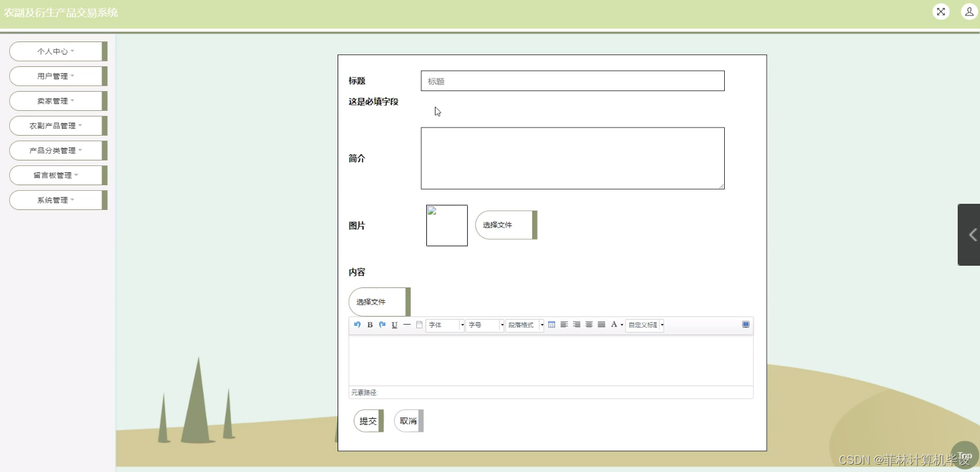Expand the 系统管理 sidebar menu
Screen dimensions: 980x472
tap(58, 200)
